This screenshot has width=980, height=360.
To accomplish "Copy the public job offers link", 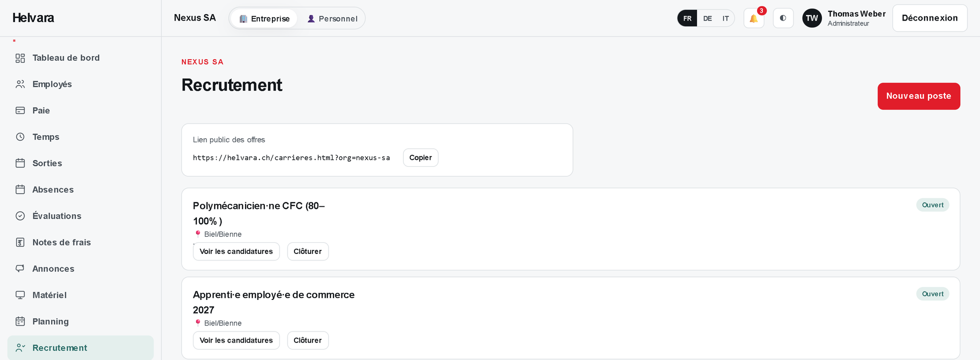I will click(x=420, y=158).
